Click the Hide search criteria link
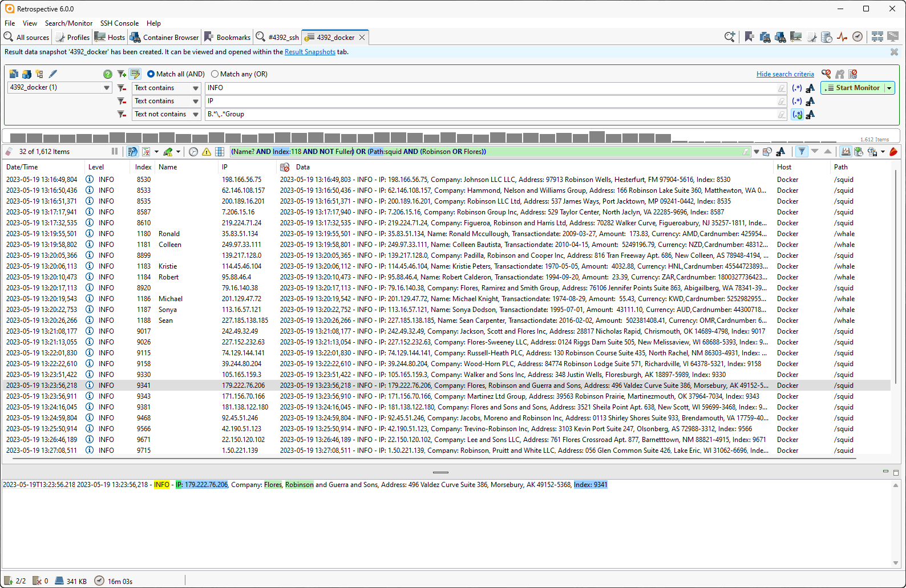The width and height of the screenshot is (906, 588). coord(785,74)
